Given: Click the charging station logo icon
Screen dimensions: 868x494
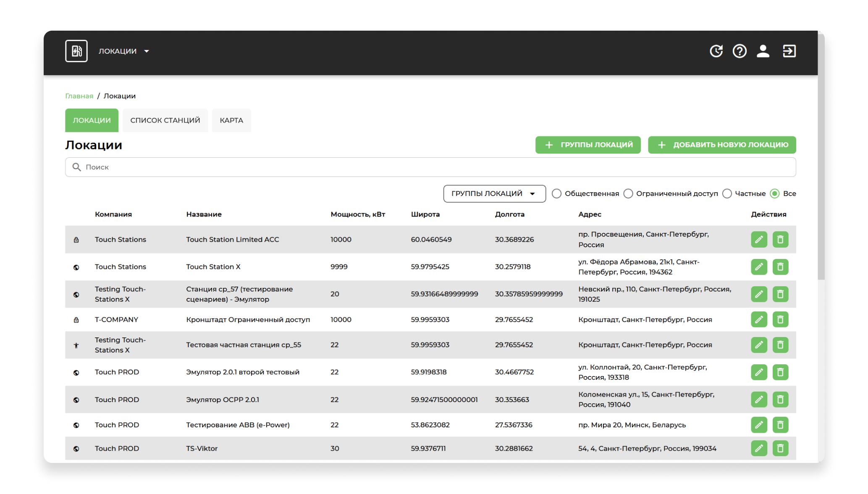Looking at the screenshot, I should tap(76, 51).
